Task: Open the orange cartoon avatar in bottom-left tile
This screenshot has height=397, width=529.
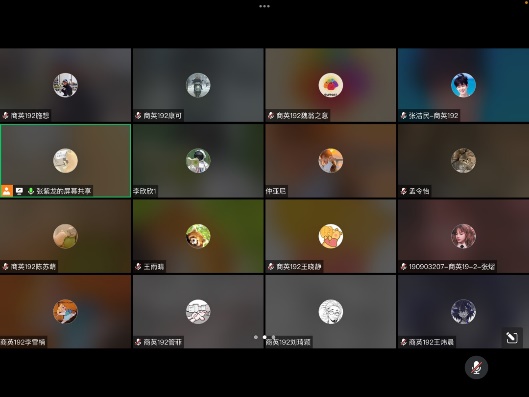Action: [65, 312]
